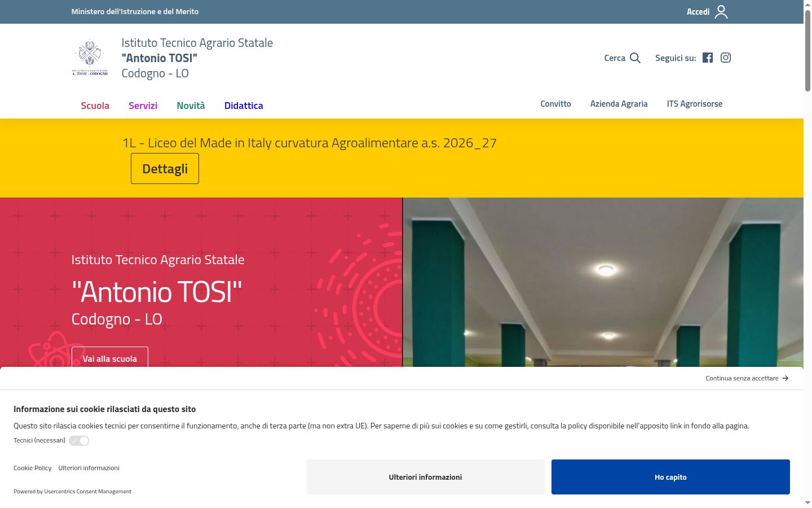Click the scrollbar down arrow
This screenshot has width=812, height=508.
[807, 502]
